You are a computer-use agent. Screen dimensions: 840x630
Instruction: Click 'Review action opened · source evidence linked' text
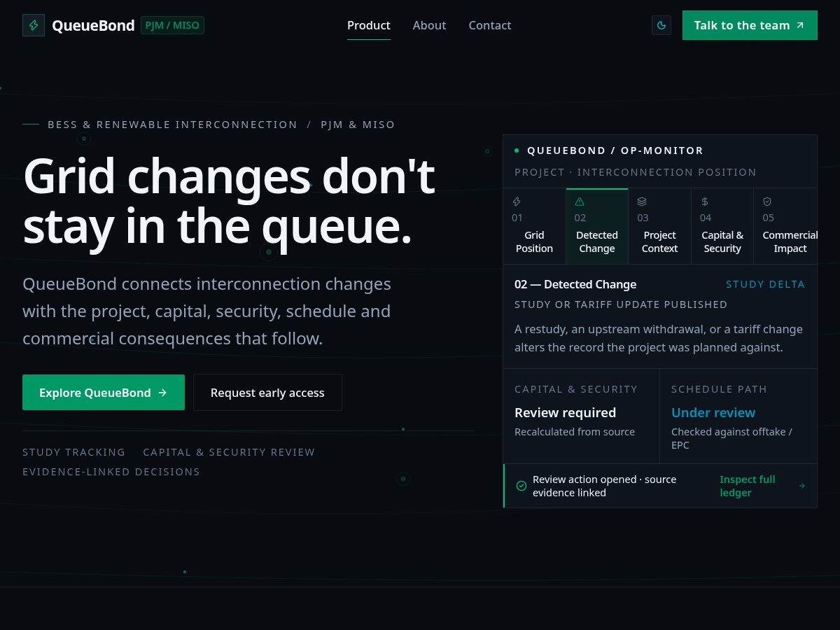[x=605, y=486]
